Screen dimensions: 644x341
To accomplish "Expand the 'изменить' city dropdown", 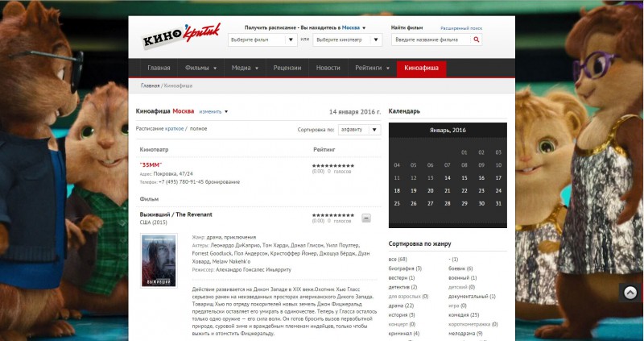I will coord(213,111).
